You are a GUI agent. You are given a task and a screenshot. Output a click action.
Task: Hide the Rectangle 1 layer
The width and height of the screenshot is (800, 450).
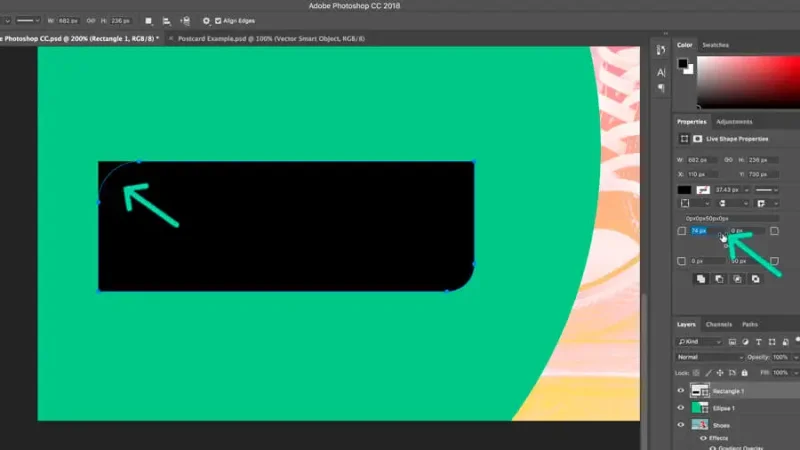pos(681,391)
